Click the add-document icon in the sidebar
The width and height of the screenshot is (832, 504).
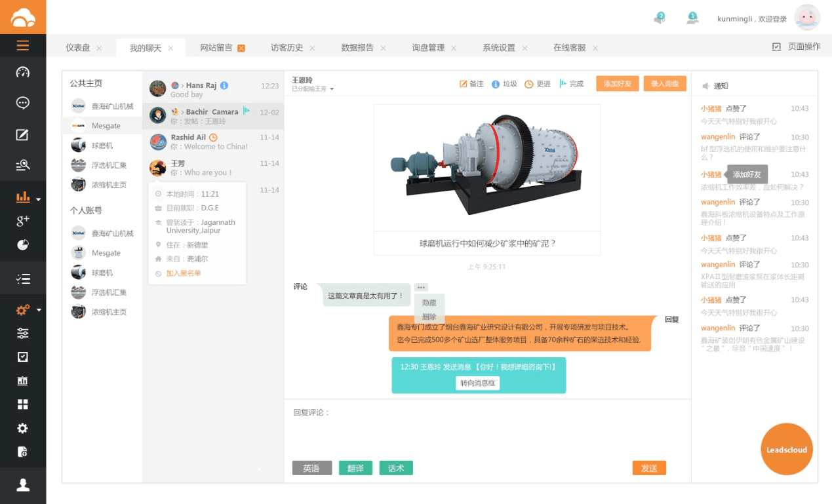(x=23, y=452)
